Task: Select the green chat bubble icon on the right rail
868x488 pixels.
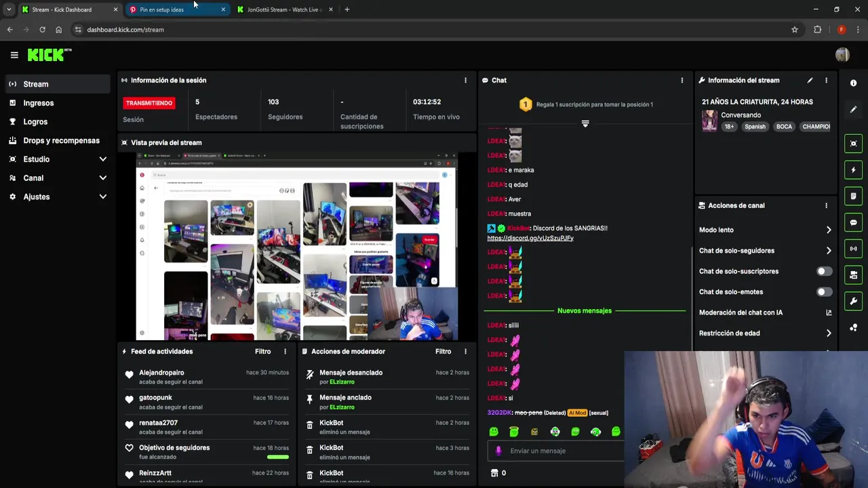Action: tap(853, 222)
